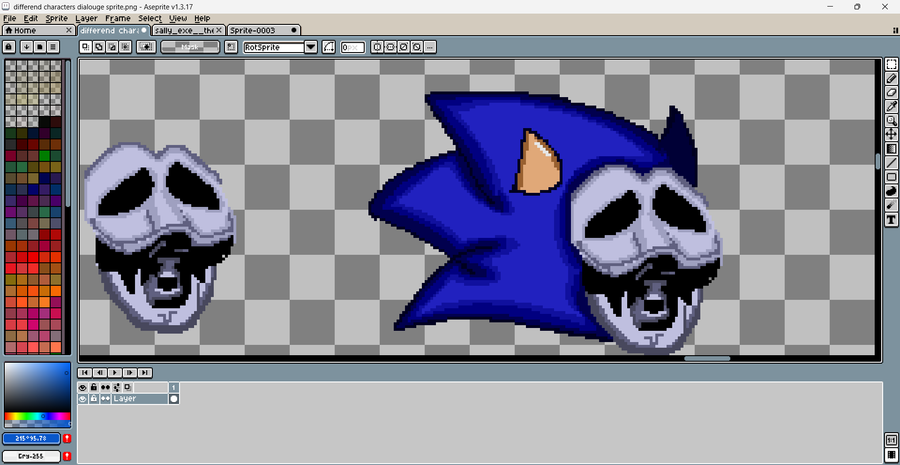Open the tab list arrow at far right
The height and width of the screenshot is (465, 900).
(x=895, y=30)
